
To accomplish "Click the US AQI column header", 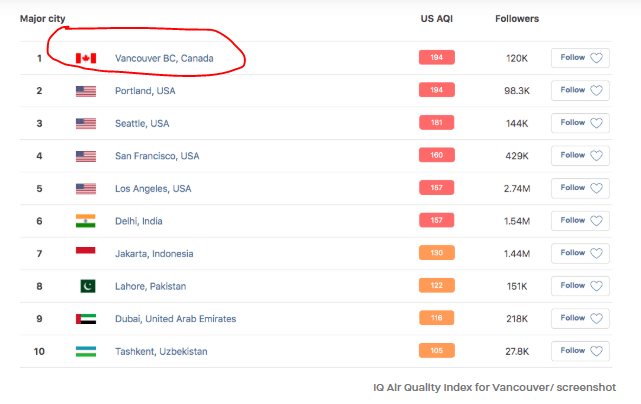I will click(436, 19).
